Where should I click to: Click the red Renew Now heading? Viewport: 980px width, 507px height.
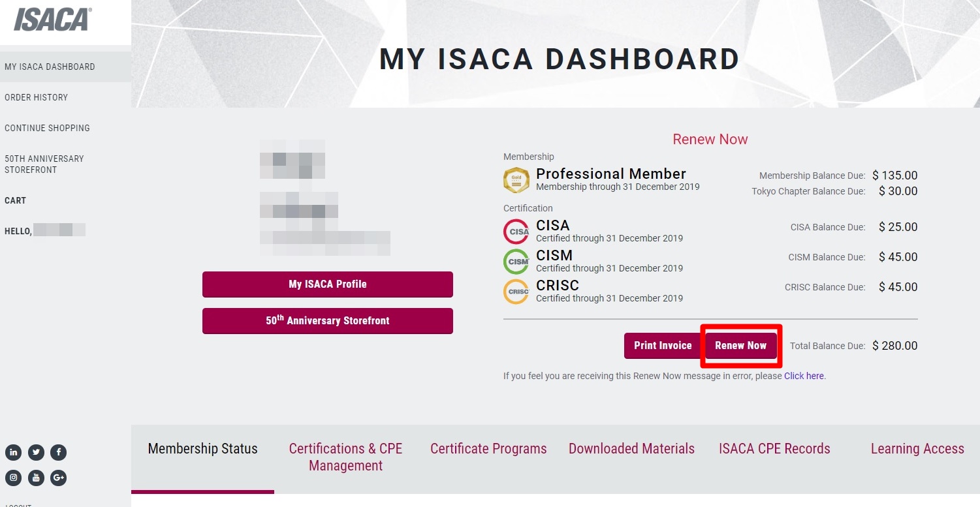[710, 139]
